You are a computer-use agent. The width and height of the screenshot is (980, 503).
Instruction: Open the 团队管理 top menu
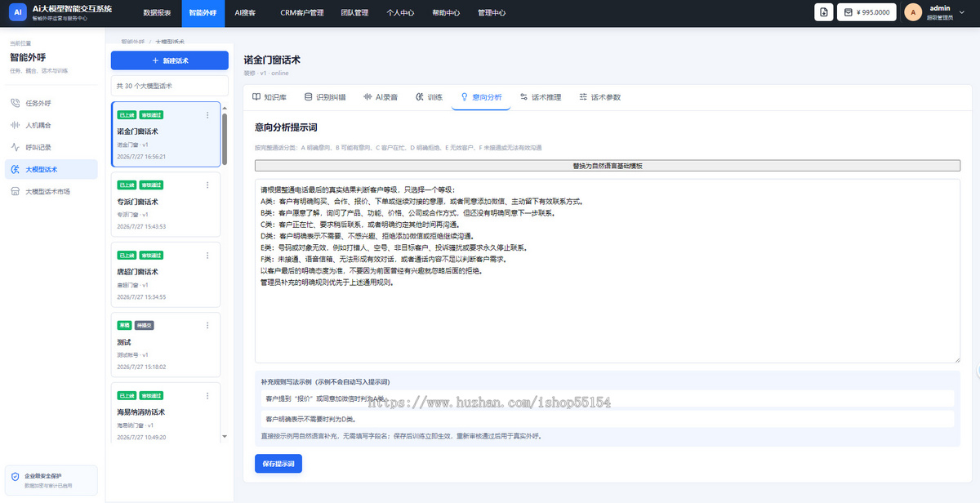click(x=354, y=13)
